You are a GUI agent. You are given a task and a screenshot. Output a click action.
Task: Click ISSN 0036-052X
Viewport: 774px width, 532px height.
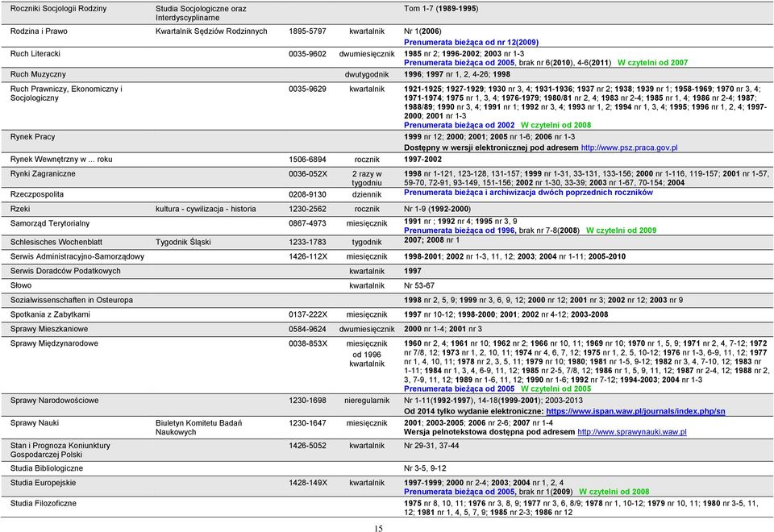click(x=307, y=174)
